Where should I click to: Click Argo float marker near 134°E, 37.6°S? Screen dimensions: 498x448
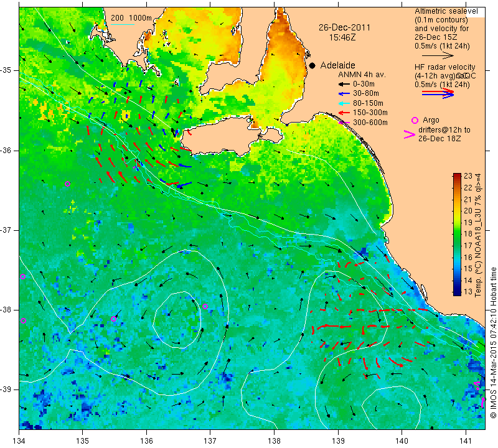coord(22,276)
